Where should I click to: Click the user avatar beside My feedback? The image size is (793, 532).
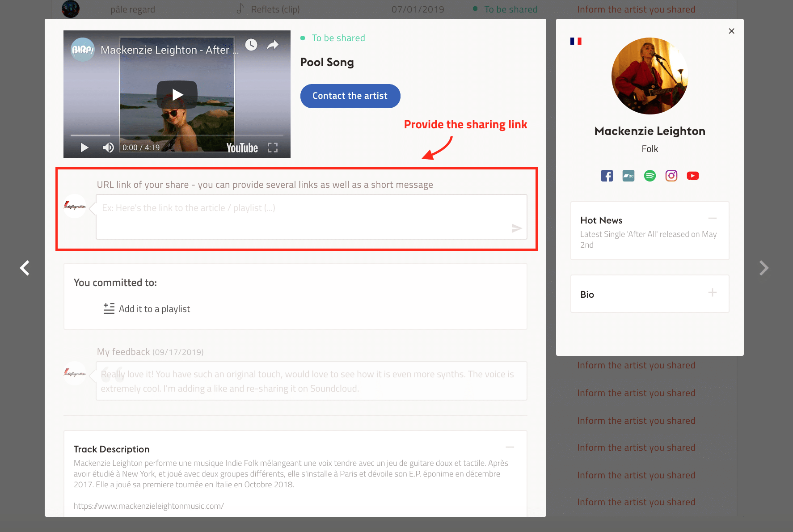75,373
